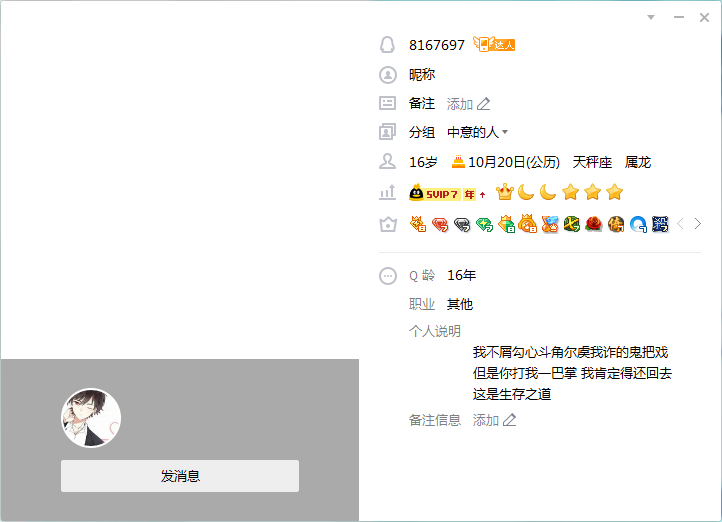Image resolution: width=722 pixels, height=522 pixels.
Task: Click the QQ number 8167697
Action: 437,45
